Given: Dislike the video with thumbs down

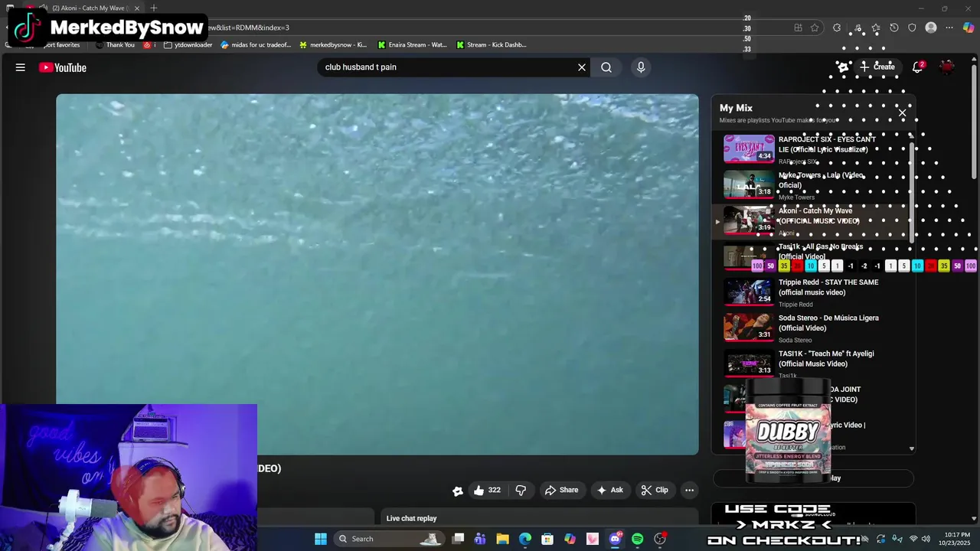Looking at the screenshot, I should click(x=521, y=490).
